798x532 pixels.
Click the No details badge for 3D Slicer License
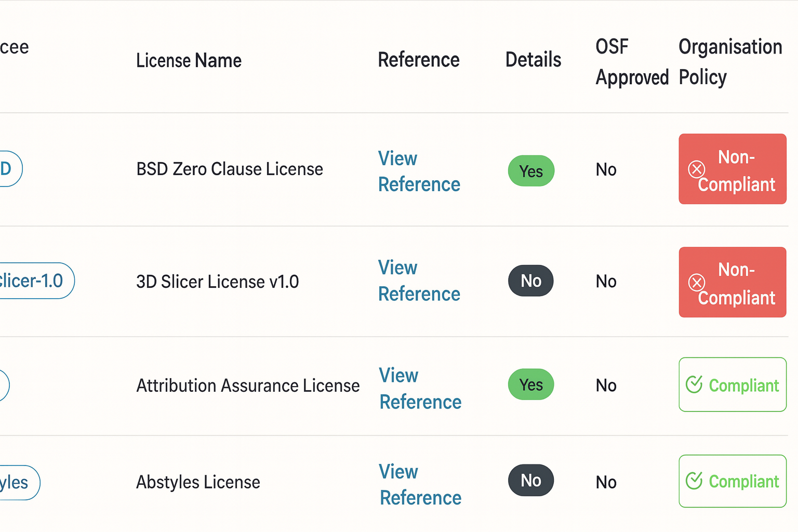point(531,281)
